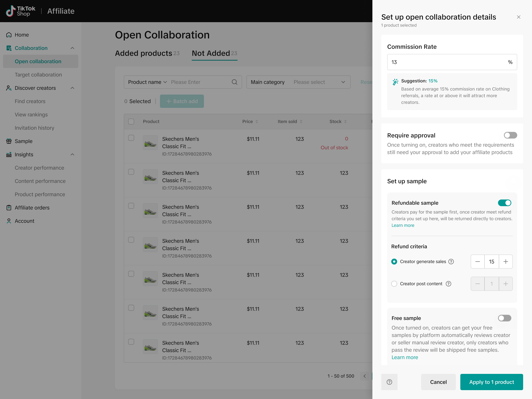Increase creator generate sales count with plus
The image size is (532, 399).
click(x=506, y=262)
